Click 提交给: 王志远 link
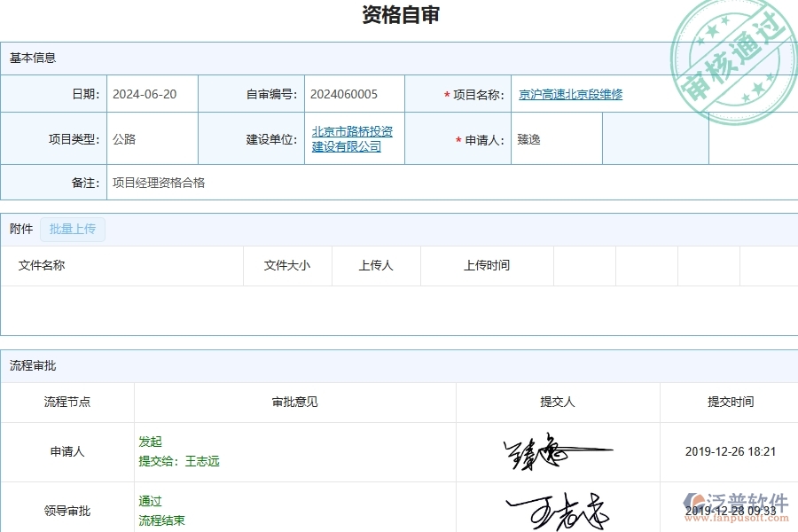Screen dimensions: 798x532 (x=176, y=460)
